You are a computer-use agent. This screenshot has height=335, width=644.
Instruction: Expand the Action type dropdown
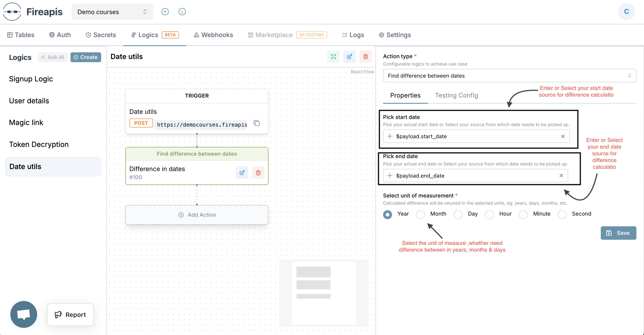[x=509, y=76]
